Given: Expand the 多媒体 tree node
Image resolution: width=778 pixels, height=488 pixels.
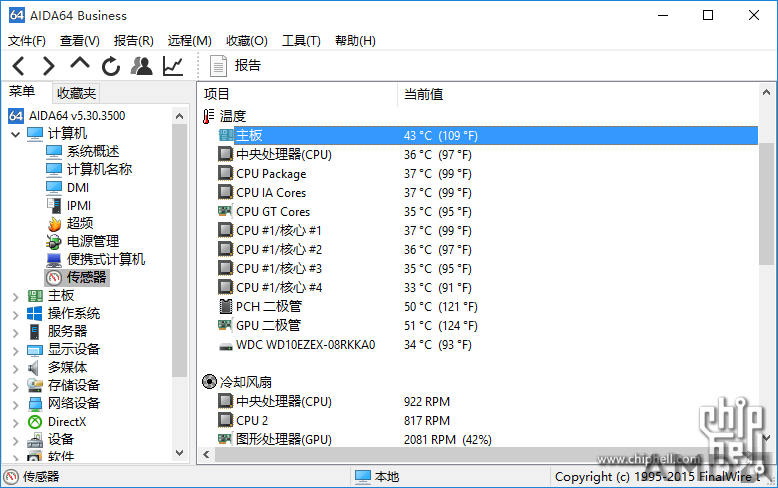Looking at the screenshot, I should 15,368.
